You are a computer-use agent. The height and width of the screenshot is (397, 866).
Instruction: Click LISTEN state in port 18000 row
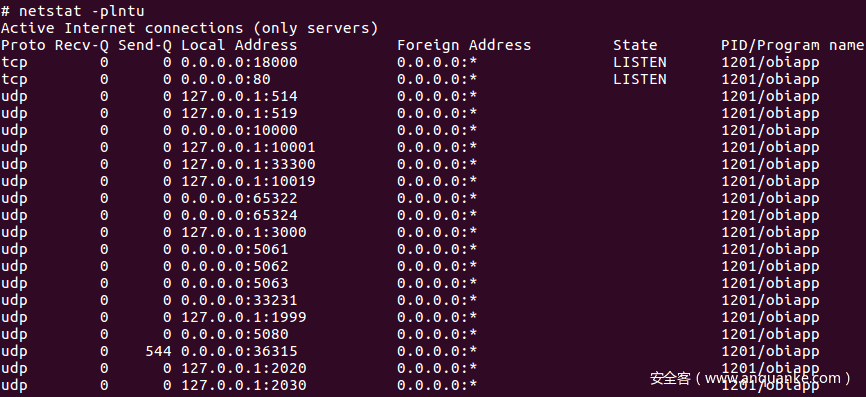[x=640, y=62]
